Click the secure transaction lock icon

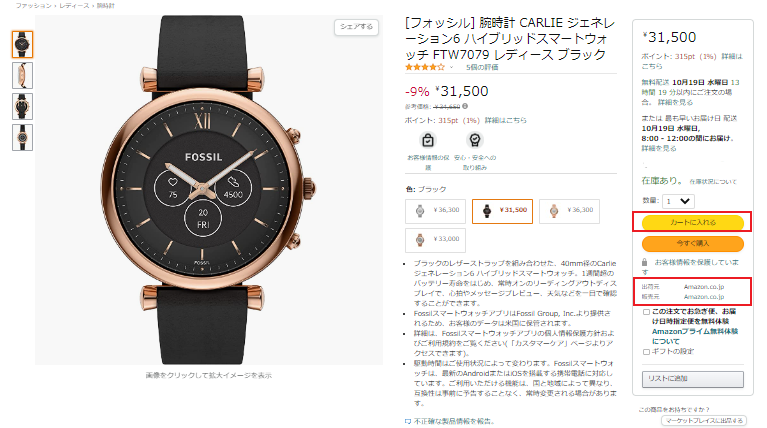pyautogui.click(x=642, y=262)
